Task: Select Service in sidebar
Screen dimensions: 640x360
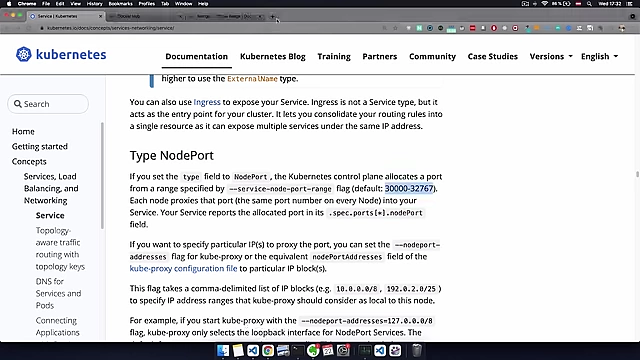Action: (x=50, y=216)
